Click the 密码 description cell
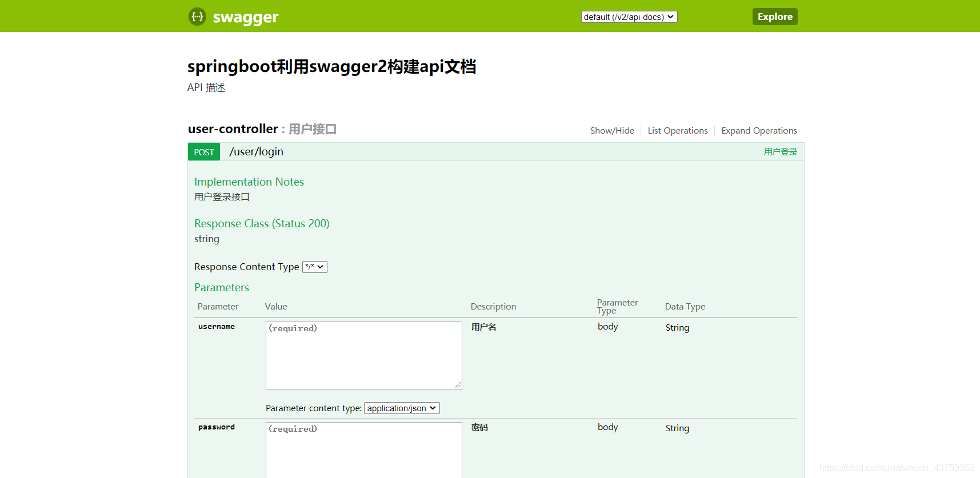The image size is (980, 478). pos(479,428)
